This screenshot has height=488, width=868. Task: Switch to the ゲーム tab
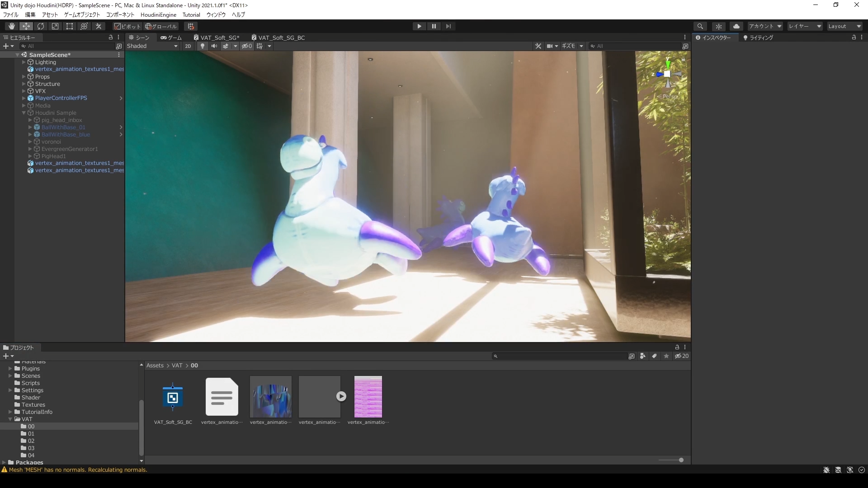click(171, 38)
